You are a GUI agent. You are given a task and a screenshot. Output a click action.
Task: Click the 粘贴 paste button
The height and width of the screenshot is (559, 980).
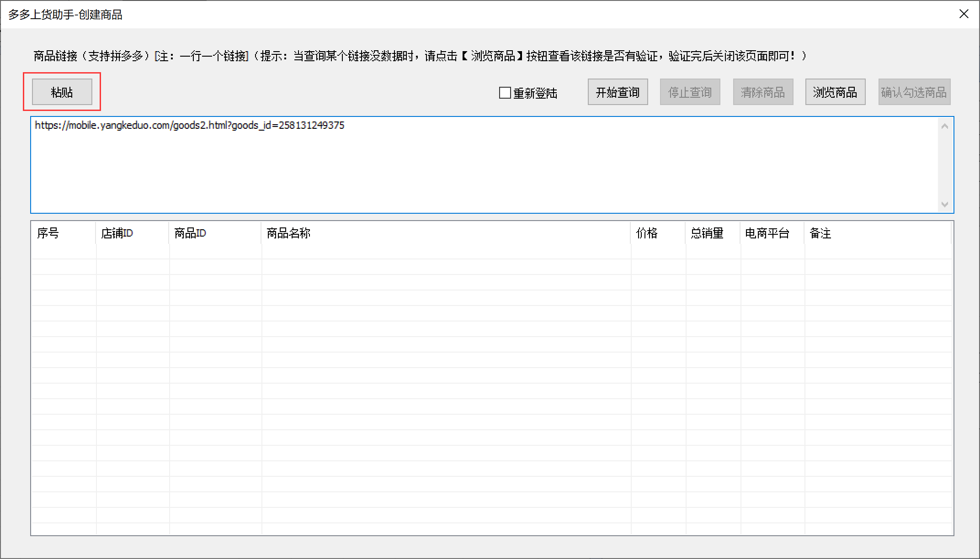pyautogui.click(x=62, y=92)
